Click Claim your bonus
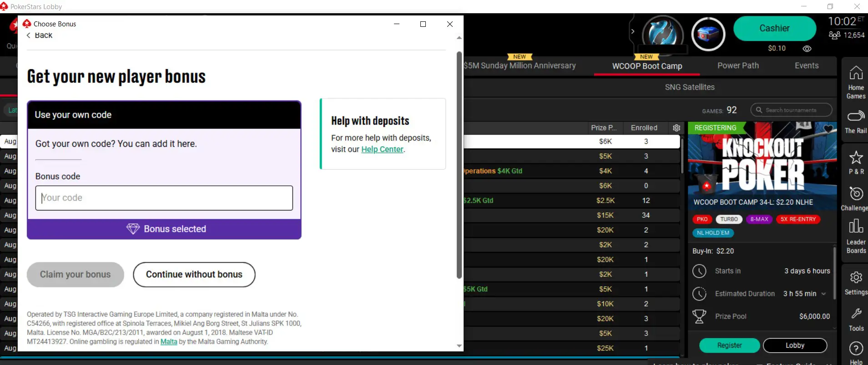Viewport: 868px width, 365px height. [x=76, y=275]
